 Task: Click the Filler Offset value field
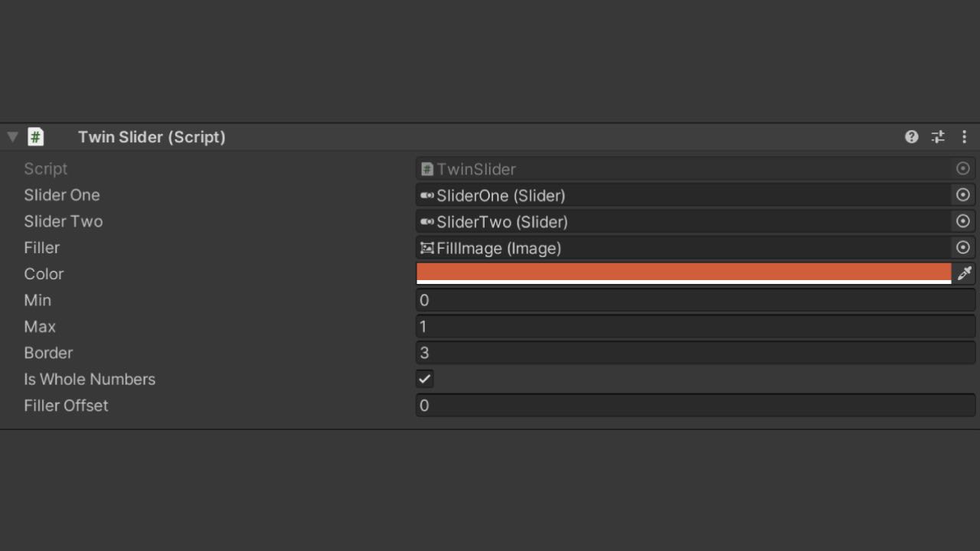click(694, 406)
